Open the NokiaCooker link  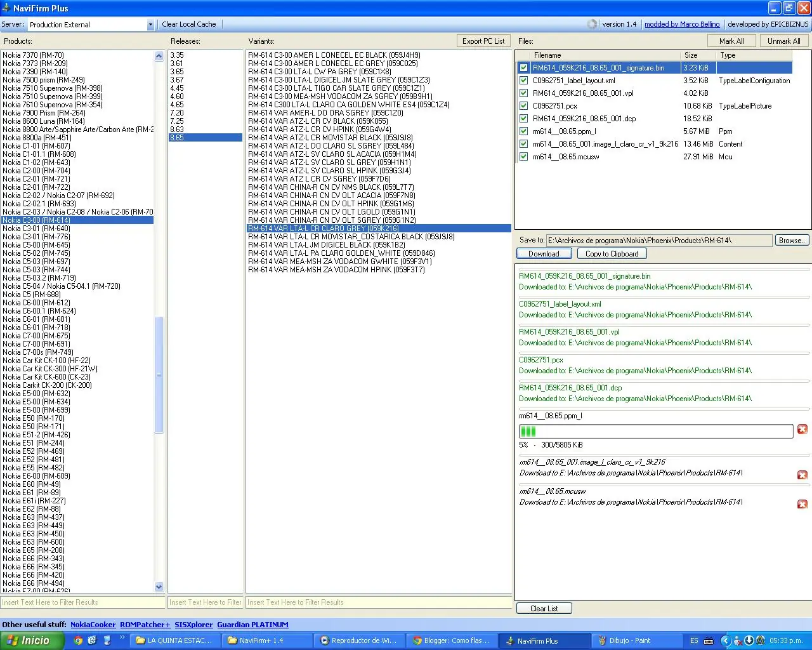coord(93,625)
